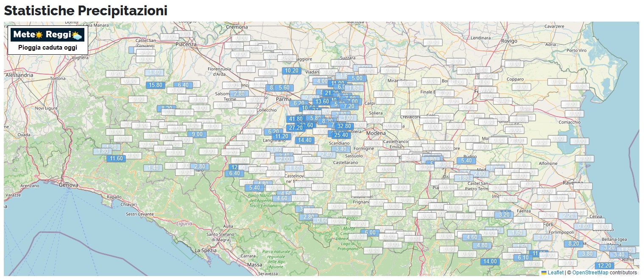The height and width of the screenshot is (279, 644).
Task: Open the 27.20 rain station marker
Action: (295, 128)
